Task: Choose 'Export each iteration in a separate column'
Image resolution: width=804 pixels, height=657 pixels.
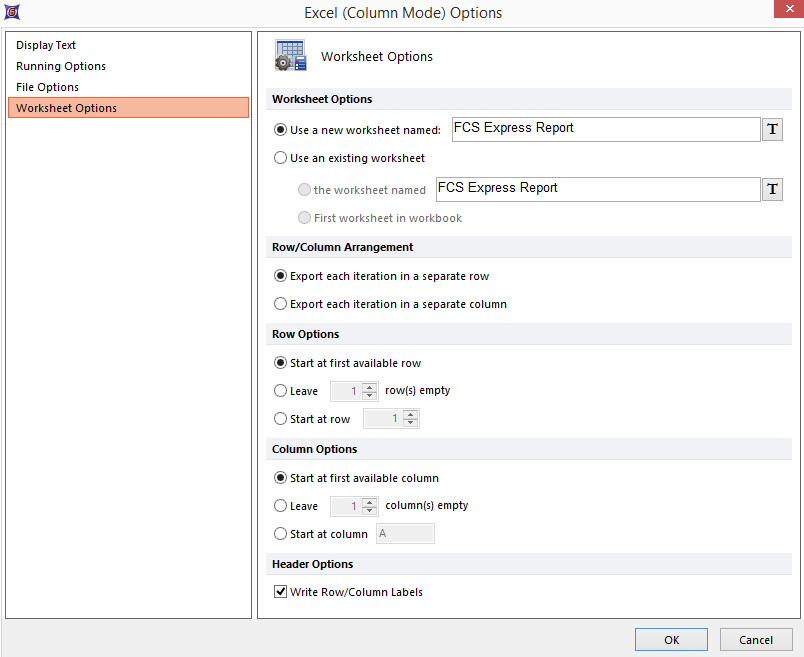Action: pyautogui.click(x=281, y=304)
